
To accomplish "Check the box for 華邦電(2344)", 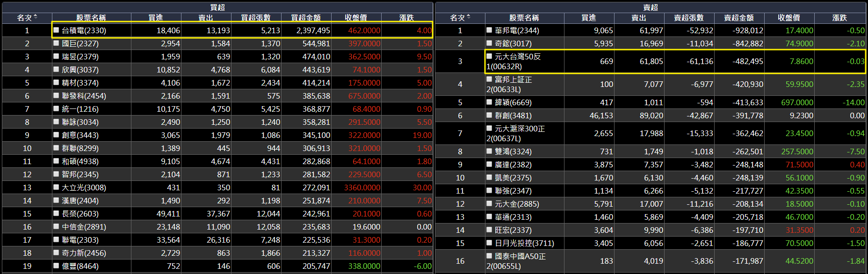I will (489, 30).
